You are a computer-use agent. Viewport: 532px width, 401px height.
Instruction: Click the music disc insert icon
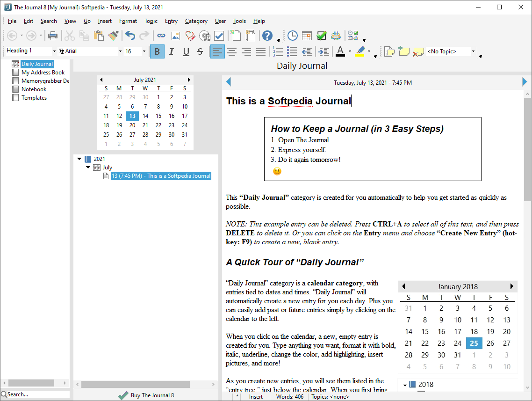click(x=205, y=36)
